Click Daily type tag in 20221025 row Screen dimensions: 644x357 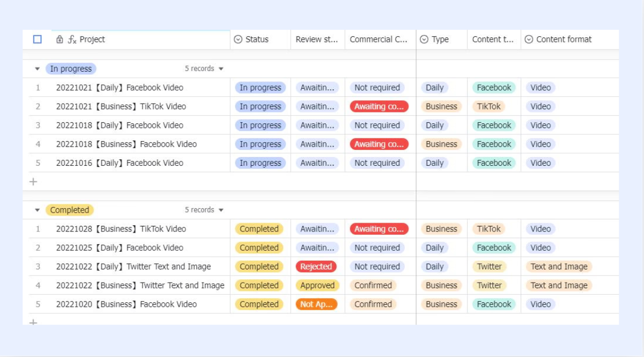(434, 248)
